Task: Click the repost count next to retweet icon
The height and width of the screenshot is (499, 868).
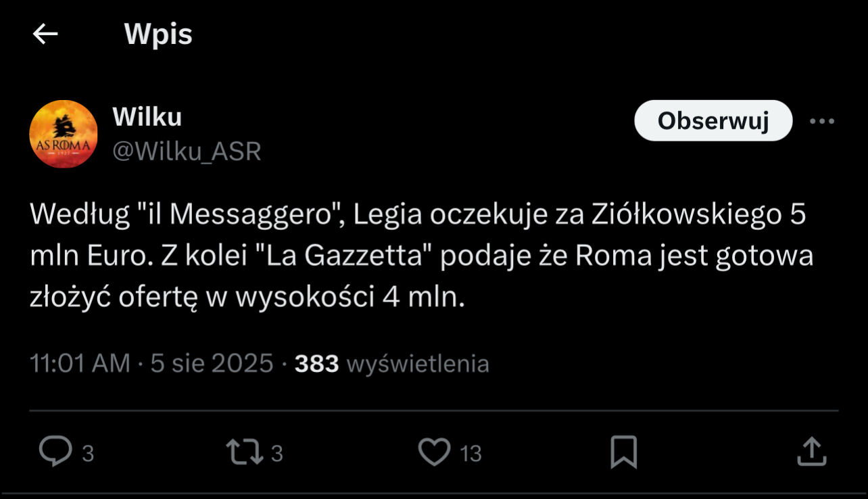Action: pos(276,453)
